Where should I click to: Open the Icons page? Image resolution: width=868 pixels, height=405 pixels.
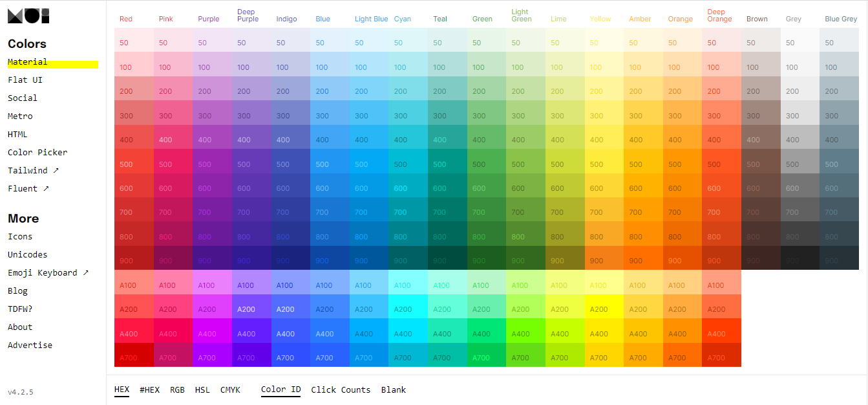coord(20,237)
